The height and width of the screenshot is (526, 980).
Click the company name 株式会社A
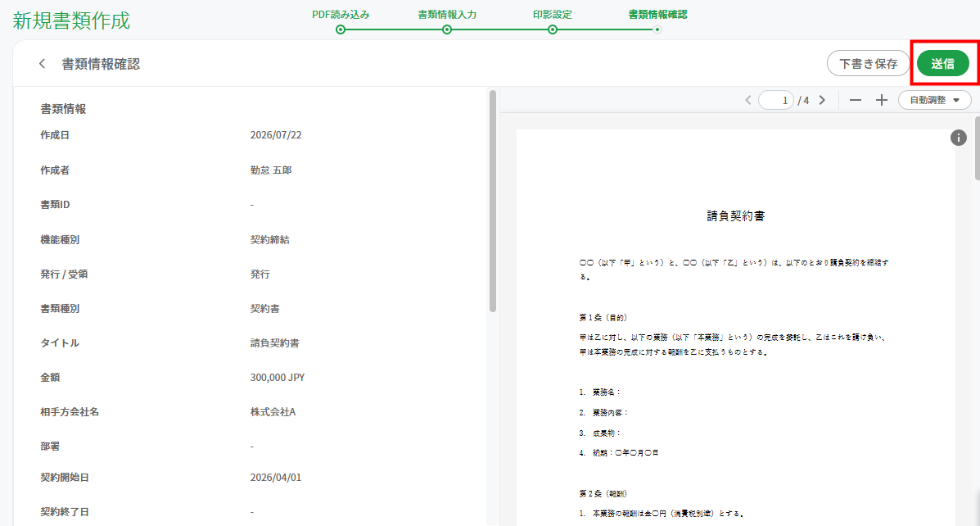coord(273,411)
